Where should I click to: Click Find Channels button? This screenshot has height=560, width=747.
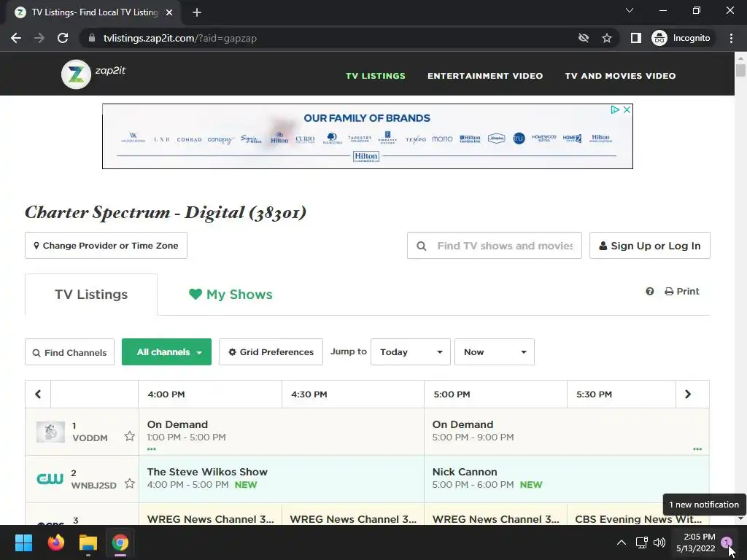coord(69,352)
